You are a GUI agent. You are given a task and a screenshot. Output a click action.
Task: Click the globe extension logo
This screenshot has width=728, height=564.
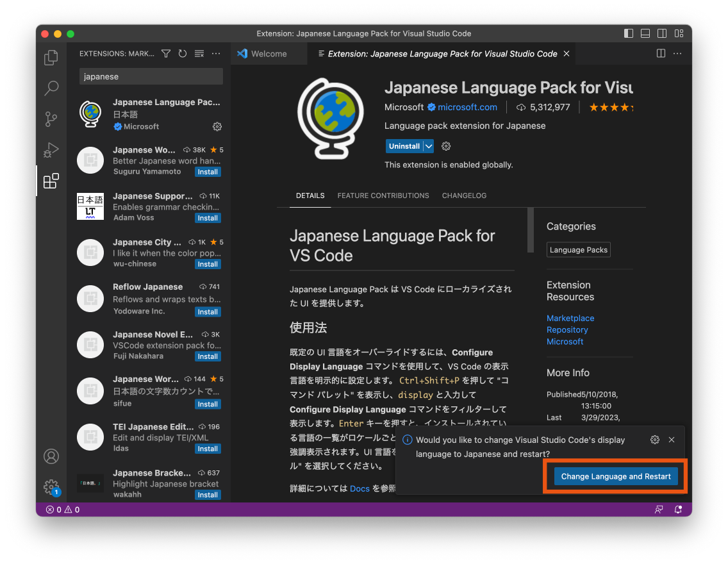[331, 119]
